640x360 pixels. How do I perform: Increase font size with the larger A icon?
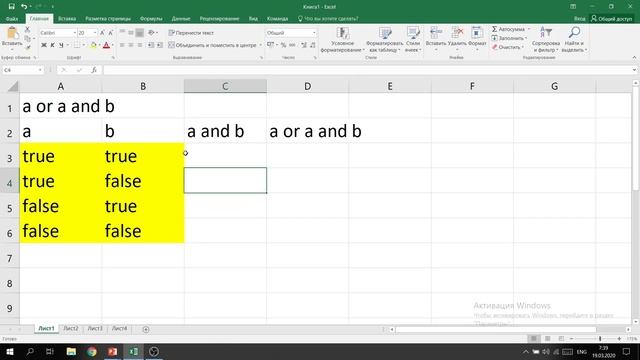pyautogui.click(x=102, y=33)
